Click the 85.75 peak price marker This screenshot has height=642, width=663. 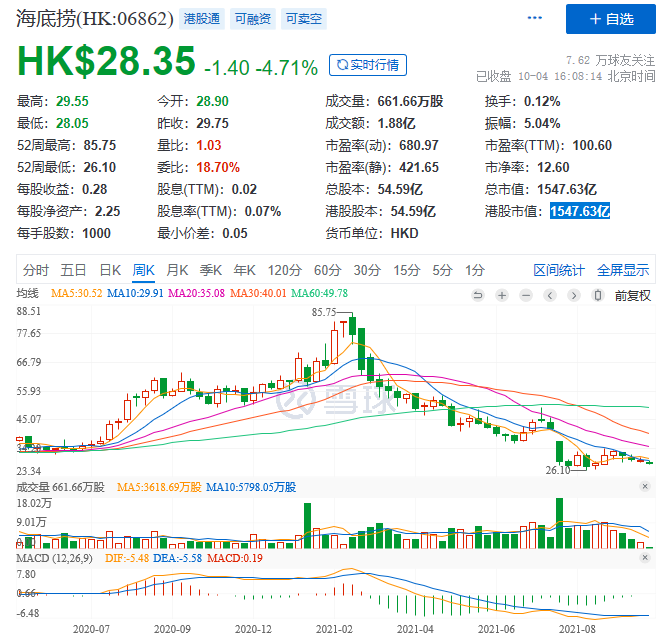click(323, 312)
